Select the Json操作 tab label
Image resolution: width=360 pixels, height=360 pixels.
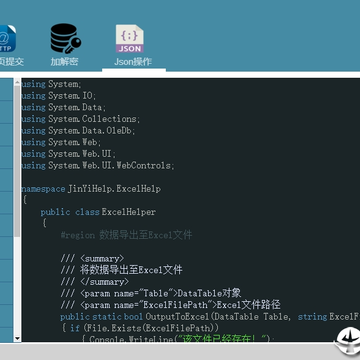pyautogui.click(x=133, y=62)
